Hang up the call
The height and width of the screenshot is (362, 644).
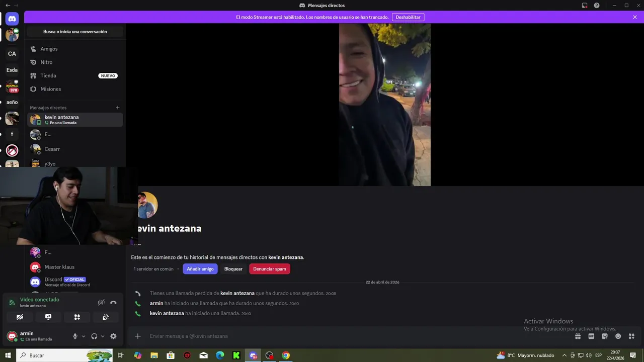(113, 302)
